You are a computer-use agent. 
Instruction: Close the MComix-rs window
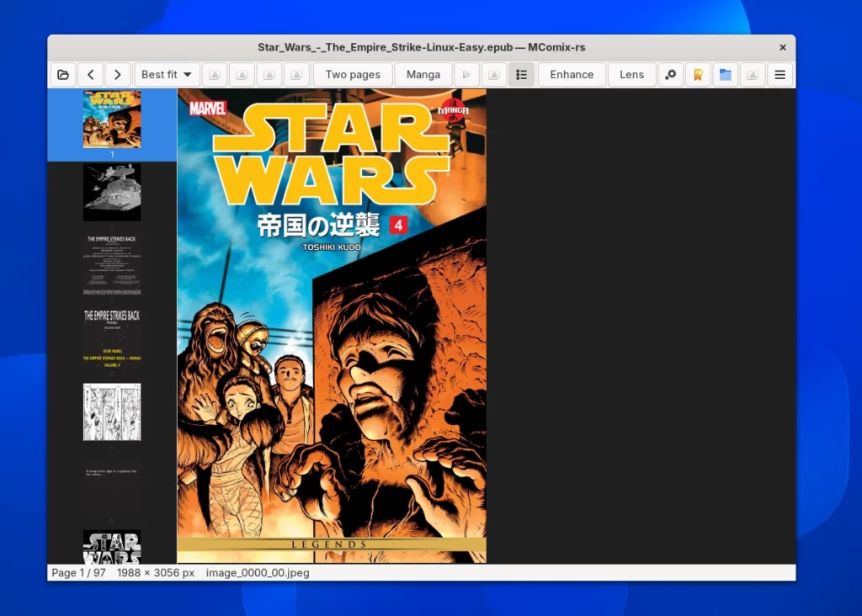(x=783, y=47)
